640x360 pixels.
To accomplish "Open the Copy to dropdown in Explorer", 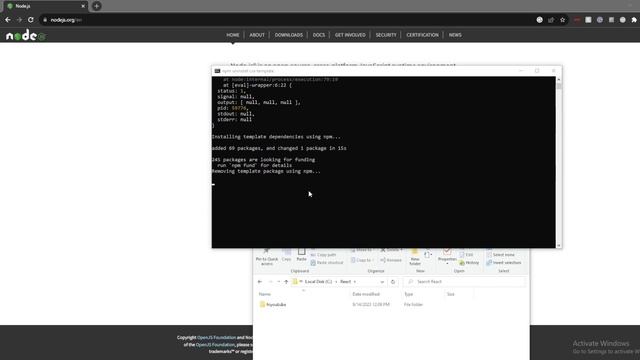I will point(362,260).
